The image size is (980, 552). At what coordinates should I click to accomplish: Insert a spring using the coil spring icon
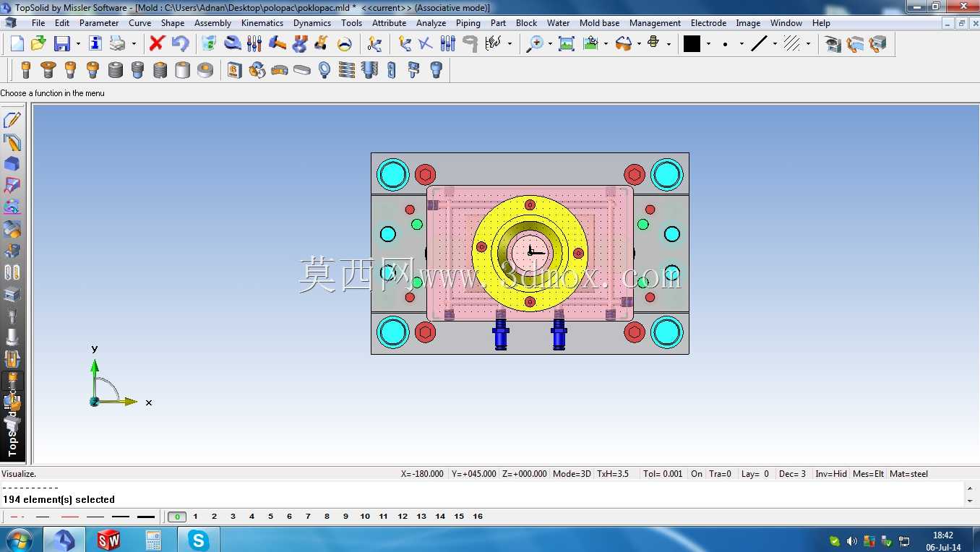347,70
